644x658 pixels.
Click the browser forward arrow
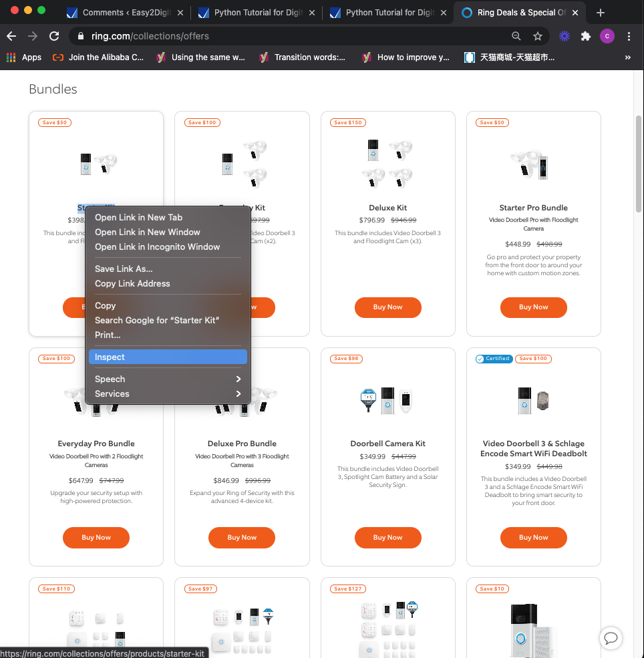[32, 36]
